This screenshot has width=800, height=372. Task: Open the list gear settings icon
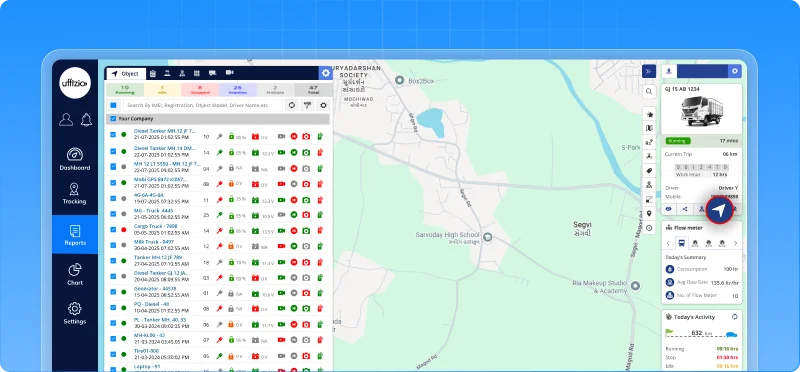(323, 105)
